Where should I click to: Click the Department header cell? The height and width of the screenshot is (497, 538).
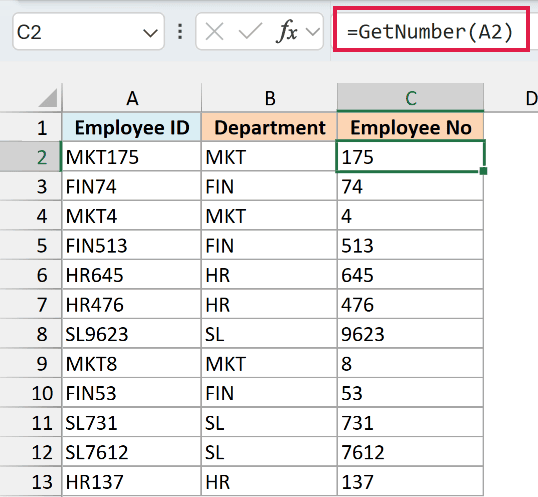(270, 127)
